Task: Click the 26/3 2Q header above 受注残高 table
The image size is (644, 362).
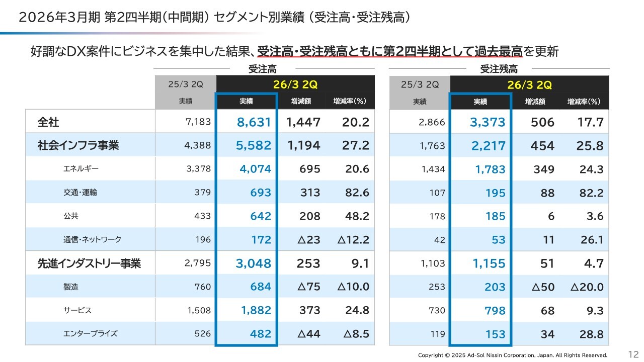Action: (529, 84)
